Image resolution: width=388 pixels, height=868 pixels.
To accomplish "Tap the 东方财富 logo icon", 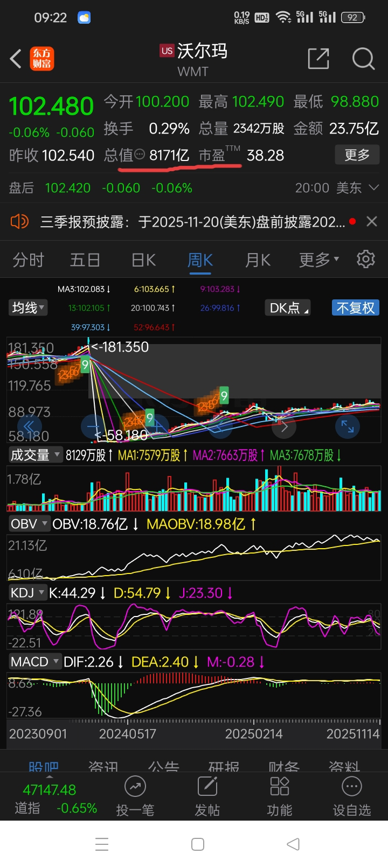I will 41,59.
